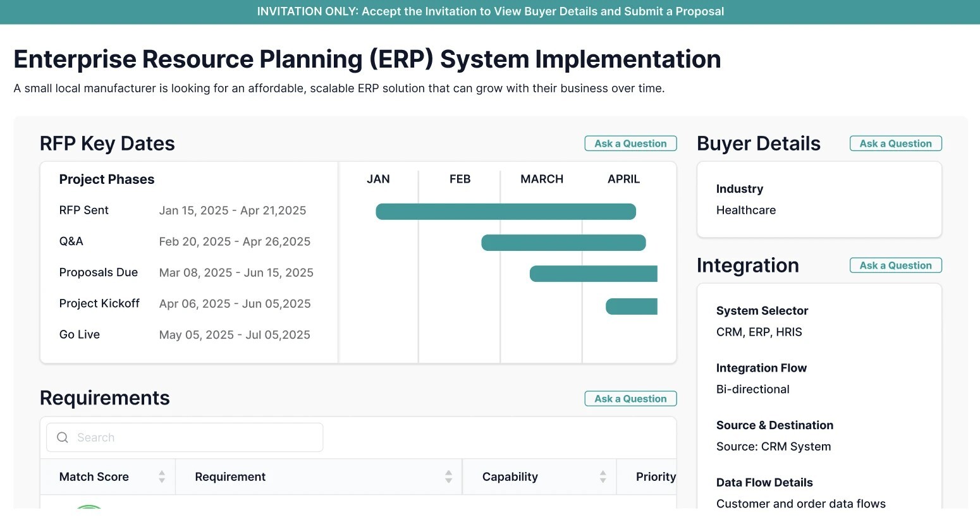Screen dimensions: 980x522
Task: Ask a Question about Integration
Action: coord(895,265)
